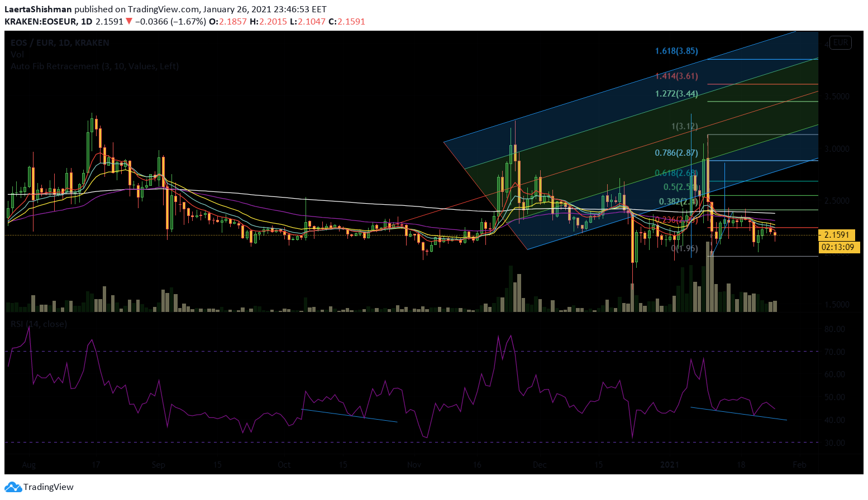
Task: Click the countdown timer 02:13:09
Action: click(840, 247)
